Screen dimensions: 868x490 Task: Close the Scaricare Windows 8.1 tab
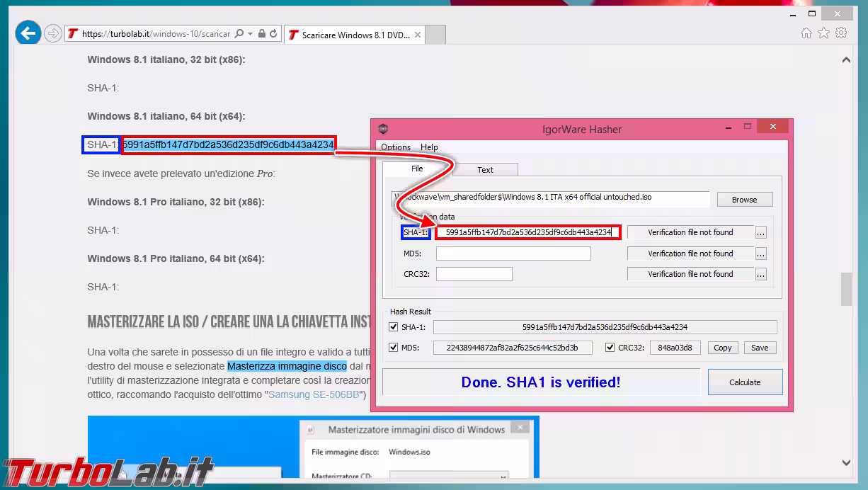418,35
